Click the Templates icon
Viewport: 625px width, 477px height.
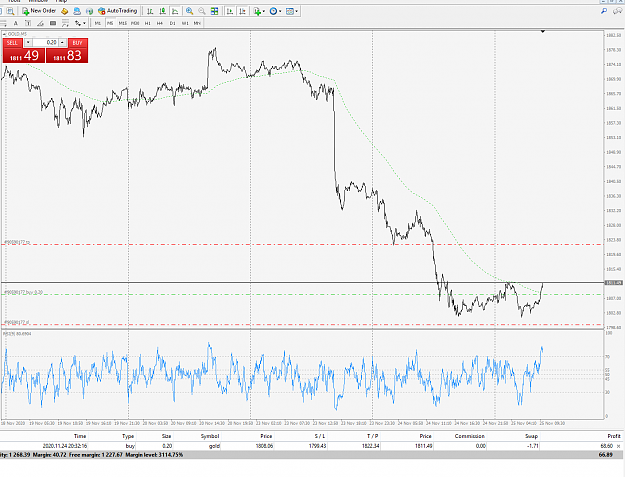coord(290,11)
